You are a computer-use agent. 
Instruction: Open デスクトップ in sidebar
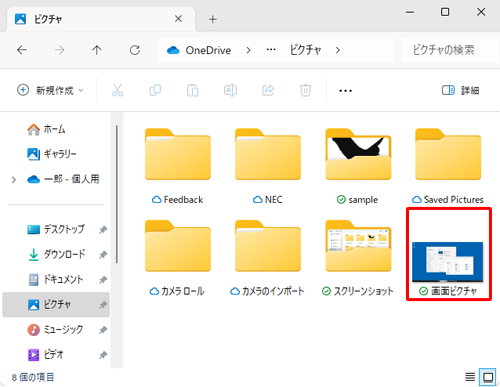[x=56, y=229]
